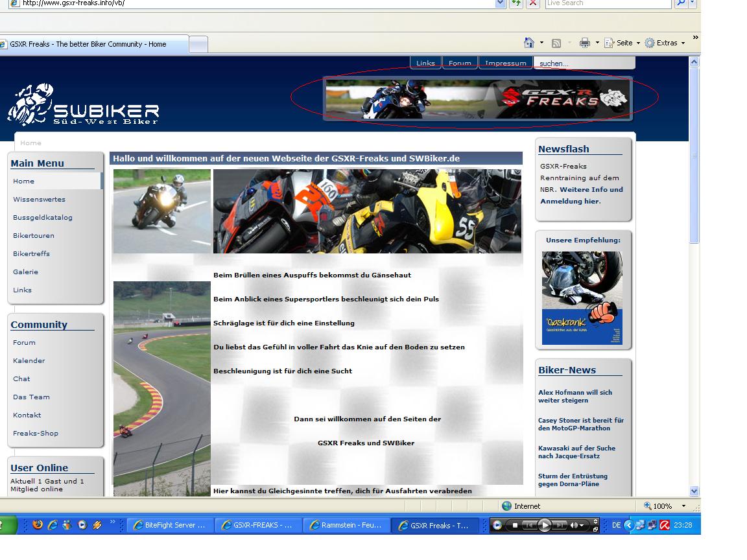Read 'Alex Hofmann will sich weiter steigern' news
Viewport: 747px width, 560px height.
click(x=575, y=396)
